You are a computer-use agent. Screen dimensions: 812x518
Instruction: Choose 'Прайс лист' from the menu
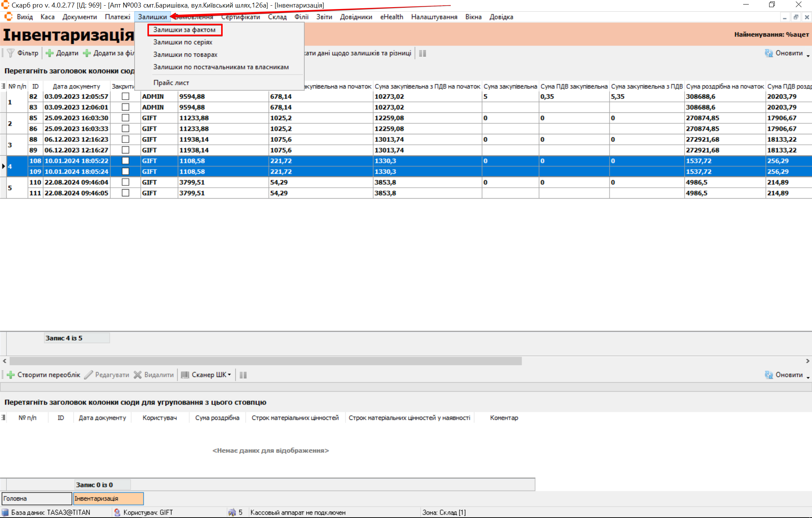[171, 83]
